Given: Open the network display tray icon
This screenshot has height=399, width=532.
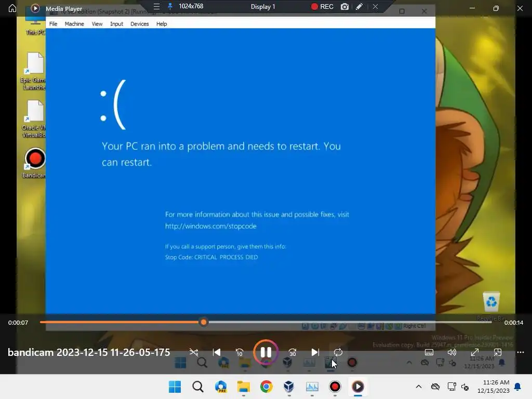Looking at the screenshot, I should (451, 387).
